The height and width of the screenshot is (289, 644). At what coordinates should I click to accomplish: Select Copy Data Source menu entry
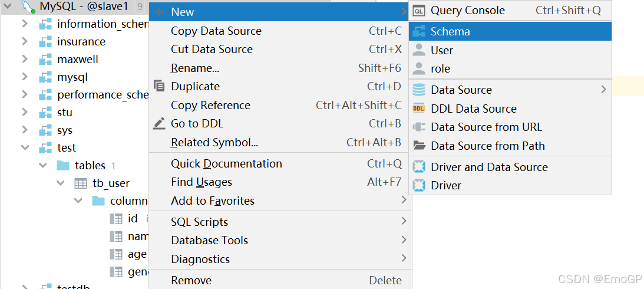pos(216,31)
